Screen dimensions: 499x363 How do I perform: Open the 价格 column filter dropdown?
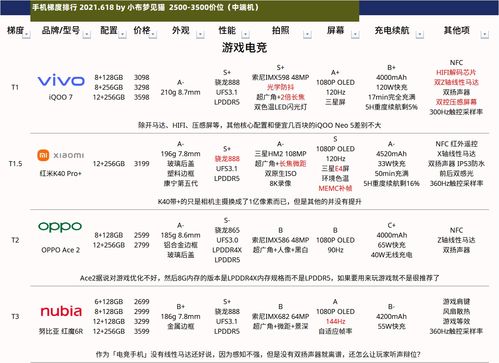tap(153, 34)
